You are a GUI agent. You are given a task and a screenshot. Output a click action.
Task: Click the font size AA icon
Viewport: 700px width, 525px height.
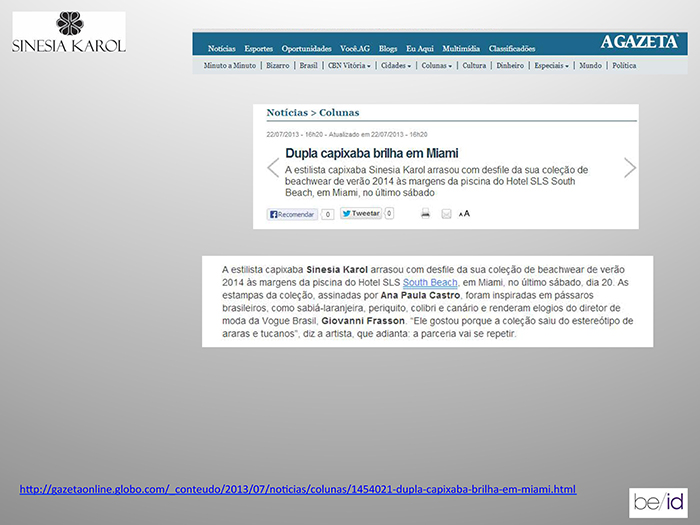click(x=464, y=214)
